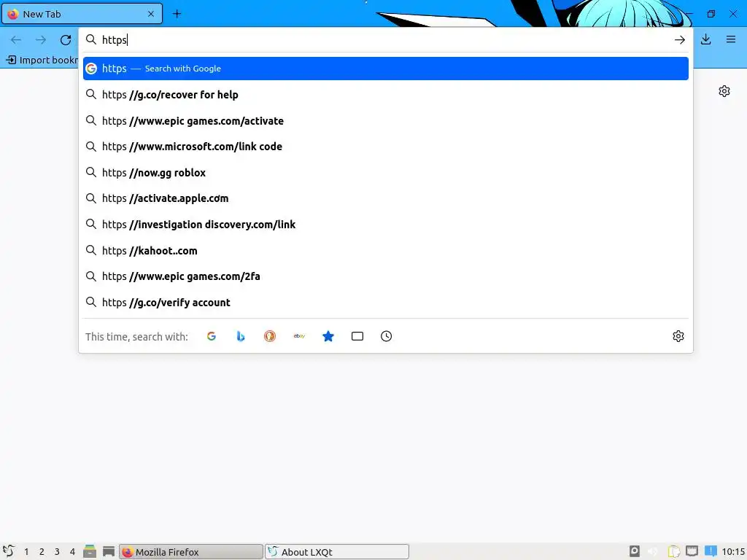Click show desktop icon in taskbar

[x=109, y=551]
